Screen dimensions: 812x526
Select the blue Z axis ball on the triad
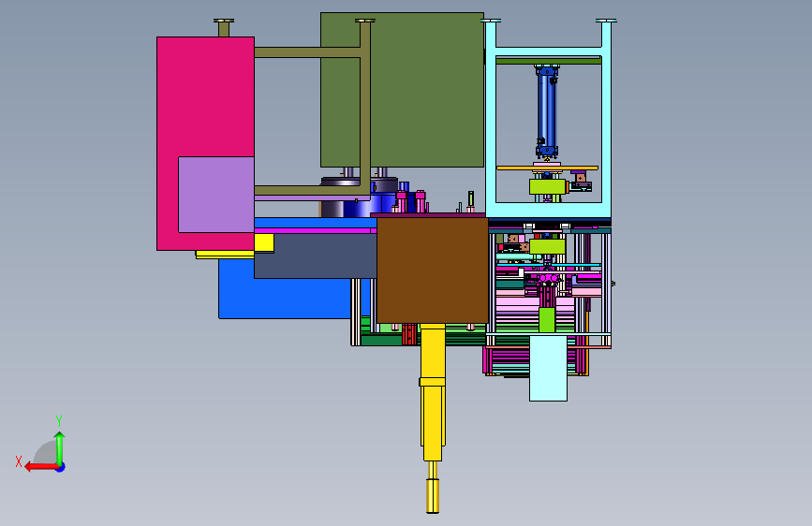61,467
